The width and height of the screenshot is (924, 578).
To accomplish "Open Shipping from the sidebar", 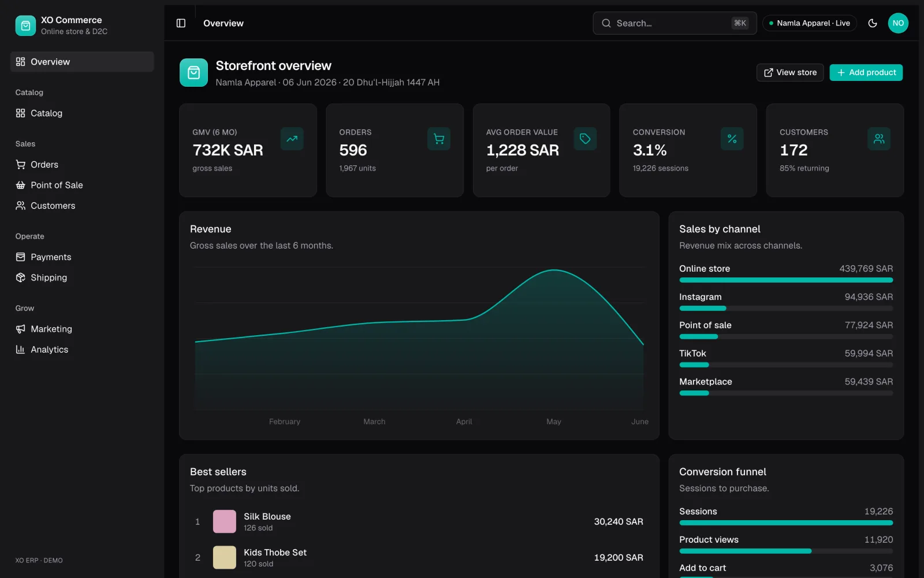I will (82, 277).
